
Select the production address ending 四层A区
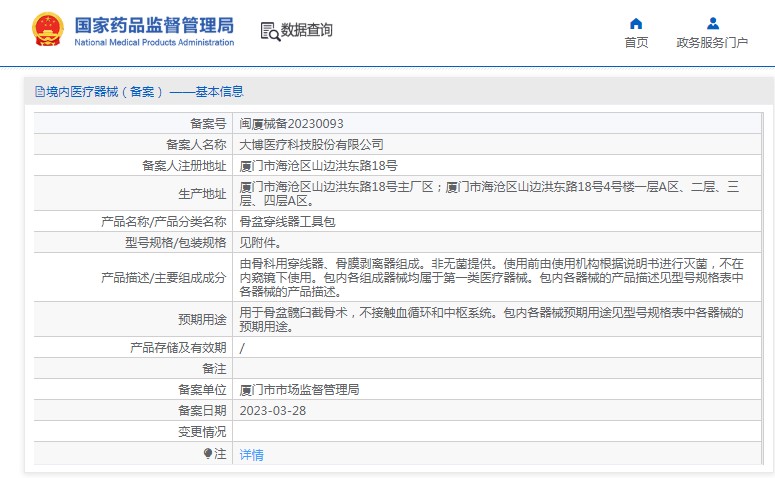tap(489, 194)
